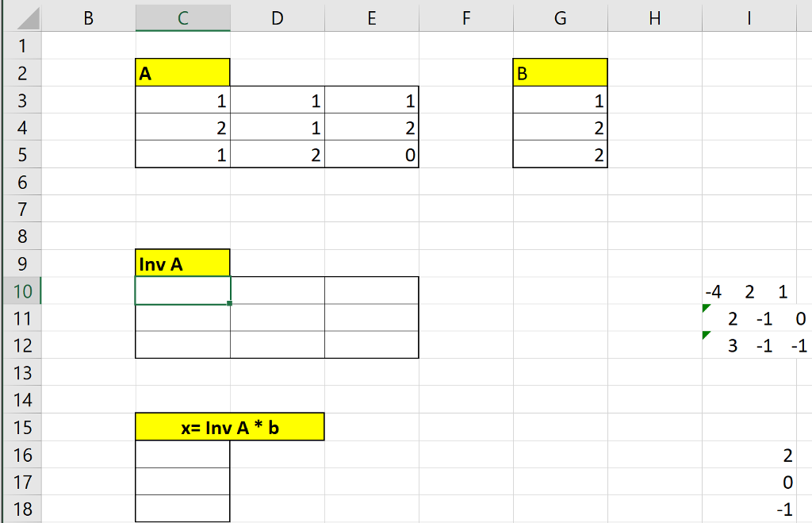Select column C header

[x=183, y=18]
